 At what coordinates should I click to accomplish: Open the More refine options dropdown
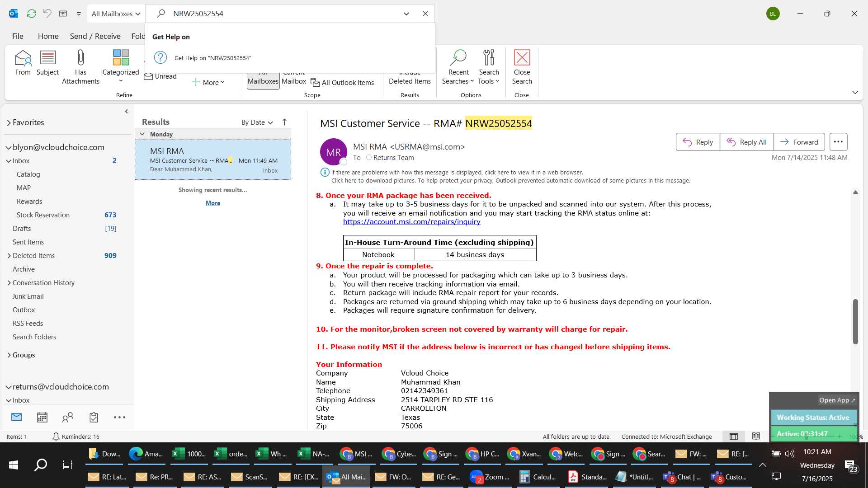208,82
